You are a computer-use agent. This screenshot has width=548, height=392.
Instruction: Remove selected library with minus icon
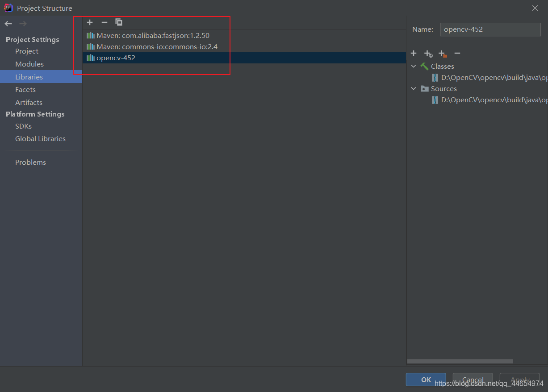tap(105, 22)
